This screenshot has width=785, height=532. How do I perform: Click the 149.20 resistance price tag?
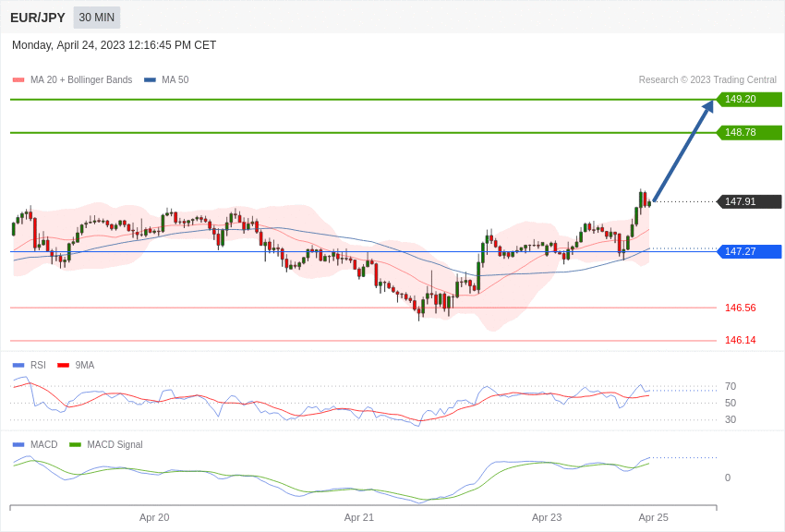click(750, 99)
